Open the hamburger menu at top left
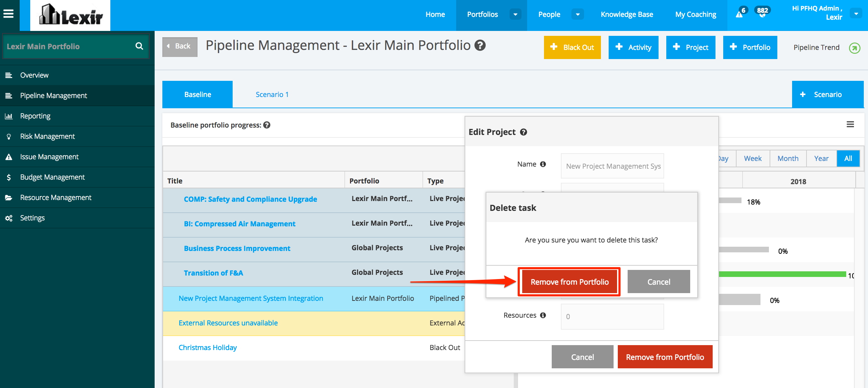Screen dimensions: 868x388 [x=8, y=14]
